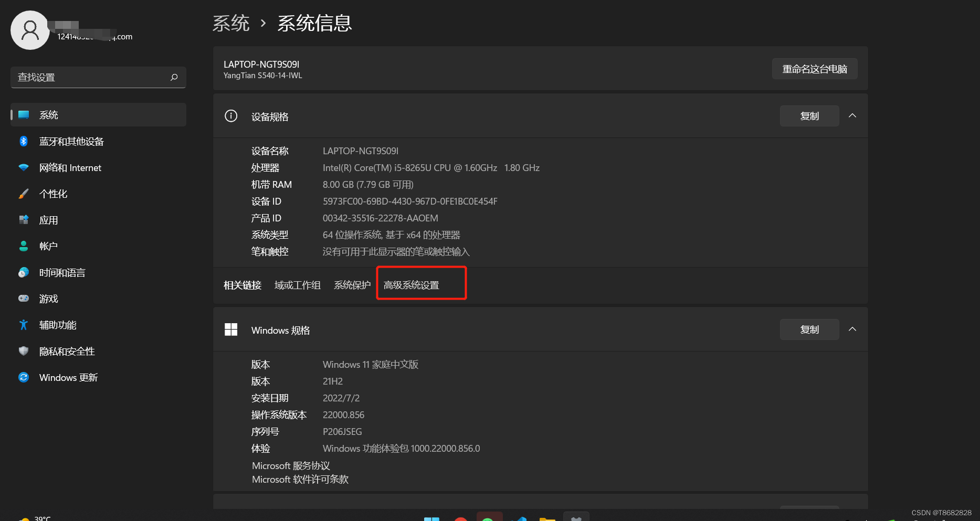Click the Rename this PC (重命名这台电脑) button

tap(815, 69)
